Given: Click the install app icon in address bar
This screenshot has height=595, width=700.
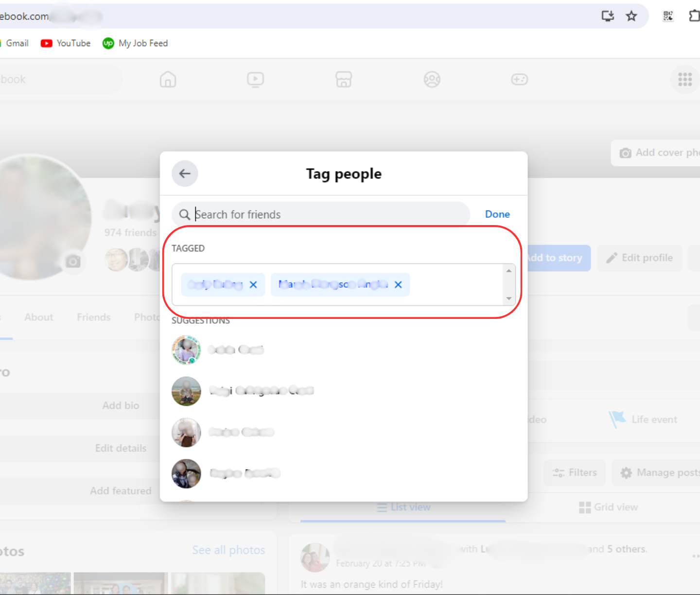Looking at the screenshot, I should (x=608, y=16).
